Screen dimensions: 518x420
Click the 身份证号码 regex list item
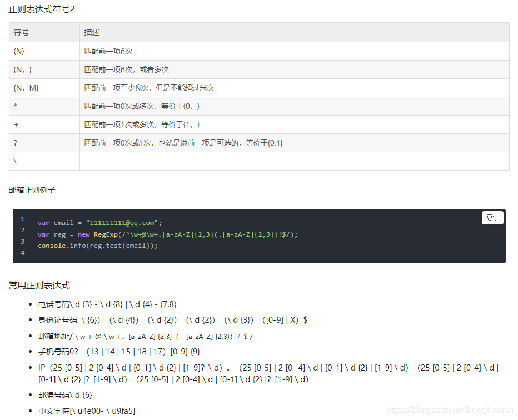(173, 320)
